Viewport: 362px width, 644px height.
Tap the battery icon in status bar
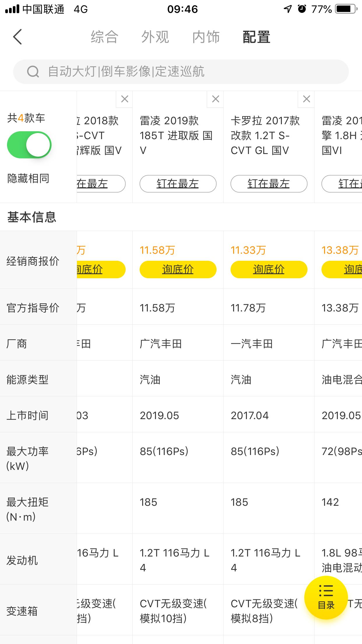346,9
